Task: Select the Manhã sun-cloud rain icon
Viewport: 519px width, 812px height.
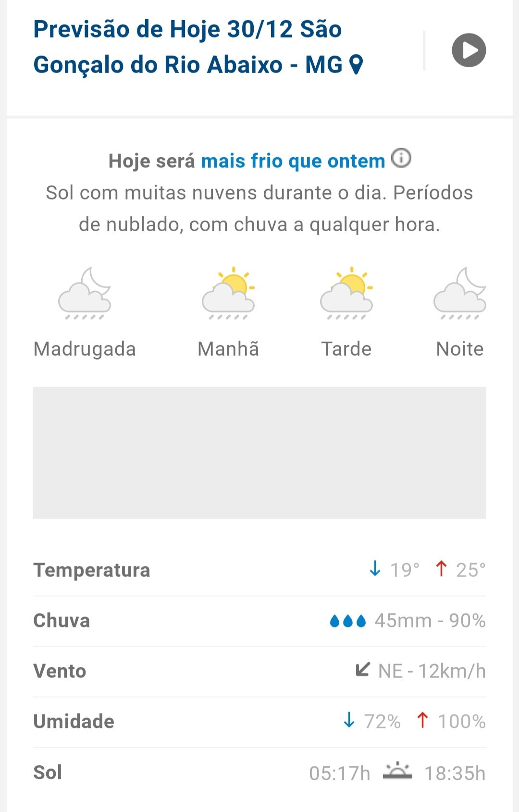Action: point(228,294)
